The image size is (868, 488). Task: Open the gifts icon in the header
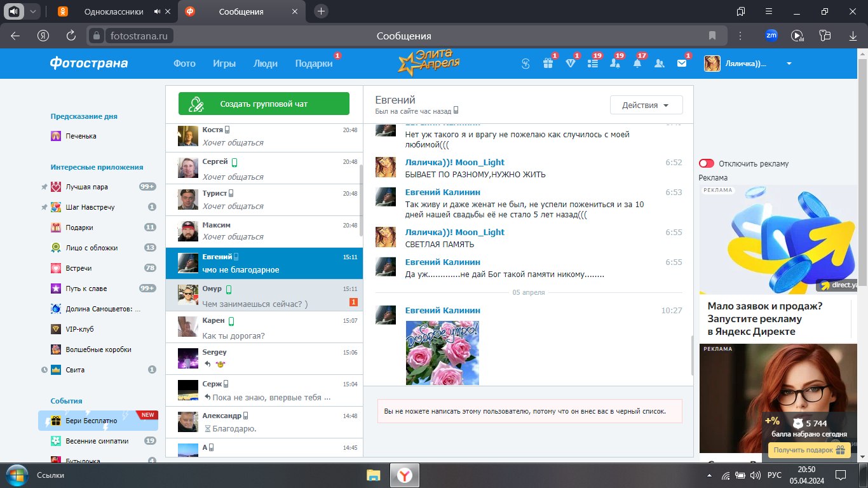548,63
